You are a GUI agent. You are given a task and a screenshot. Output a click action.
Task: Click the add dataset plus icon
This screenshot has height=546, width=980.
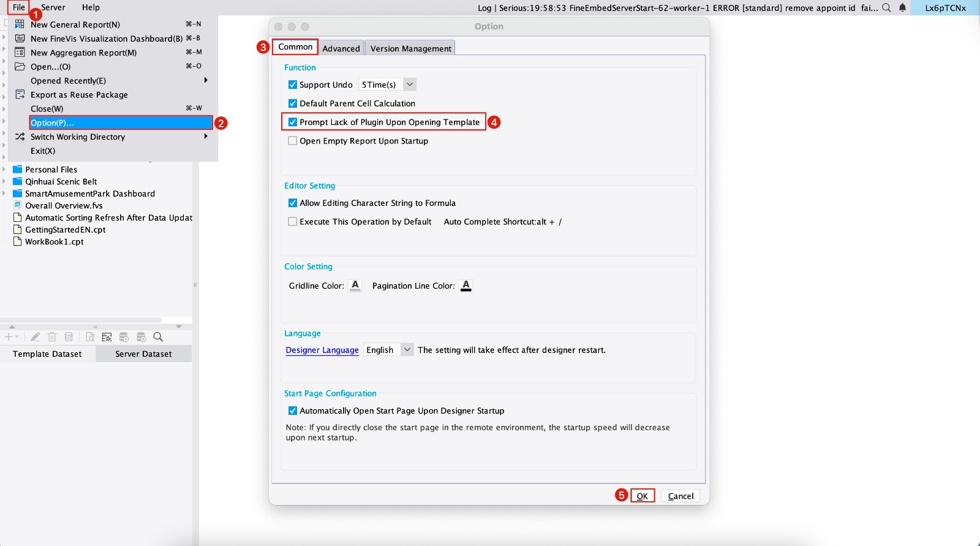(x=9, y=337)
